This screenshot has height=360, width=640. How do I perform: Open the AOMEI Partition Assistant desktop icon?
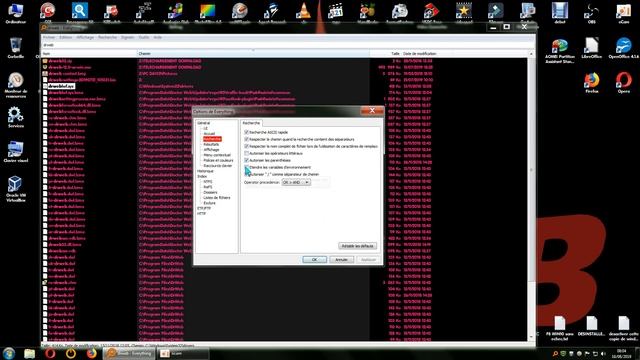click(x=560, y=51)
